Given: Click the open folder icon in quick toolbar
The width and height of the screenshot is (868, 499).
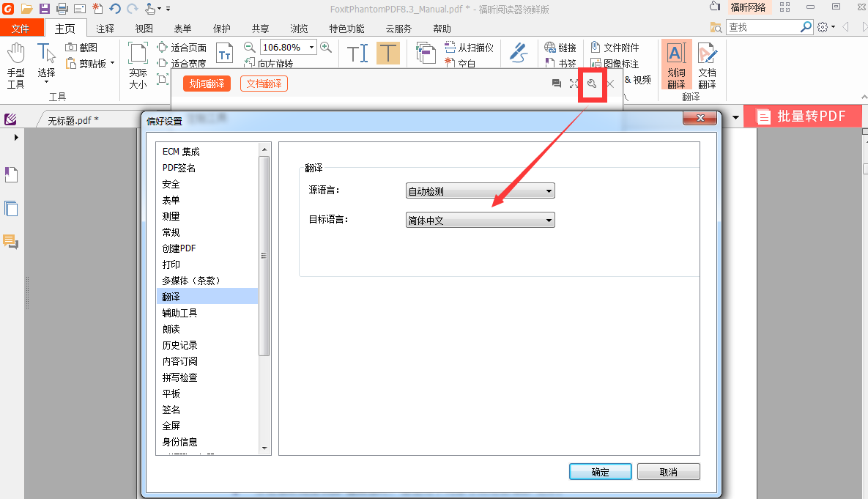Looking at the screenshot, I should click(x=26, y=8).
